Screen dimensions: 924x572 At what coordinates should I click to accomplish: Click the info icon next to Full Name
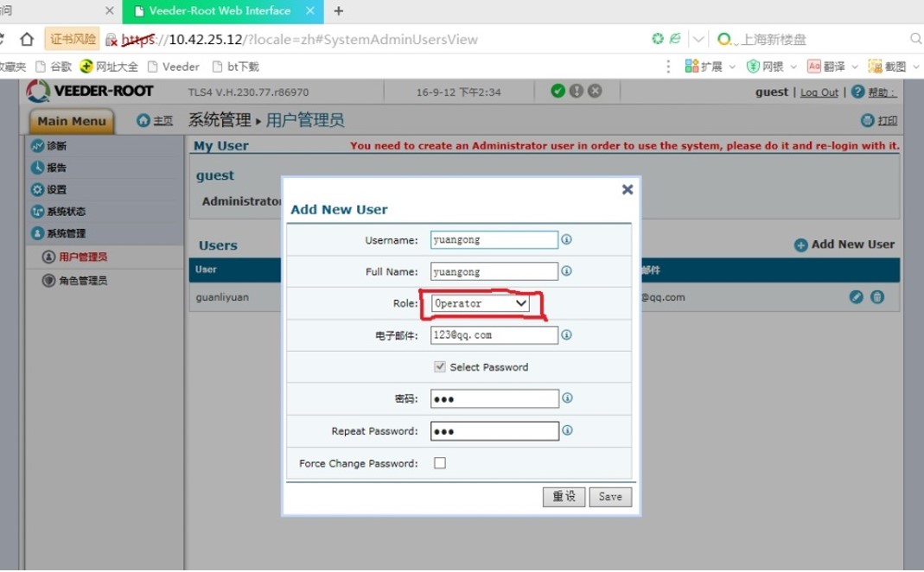pos(567,271)
